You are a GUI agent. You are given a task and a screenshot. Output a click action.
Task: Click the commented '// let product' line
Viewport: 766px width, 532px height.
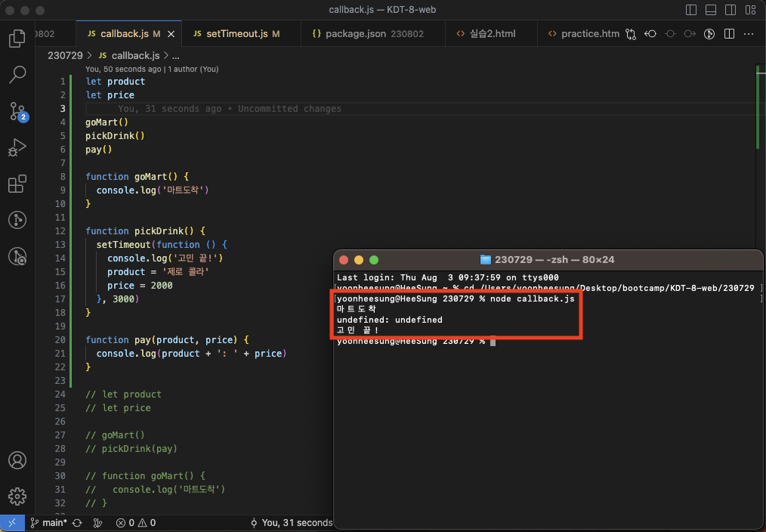coord(124,394)
